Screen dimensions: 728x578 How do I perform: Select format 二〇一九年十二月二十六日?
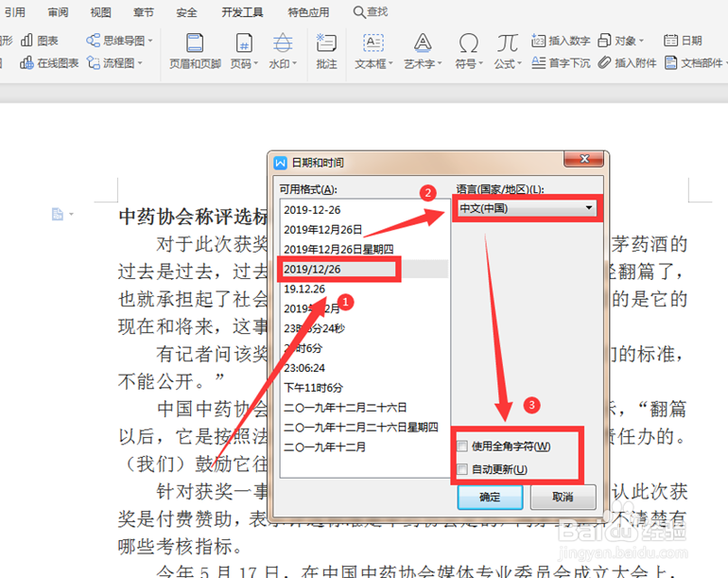[364, 408]
